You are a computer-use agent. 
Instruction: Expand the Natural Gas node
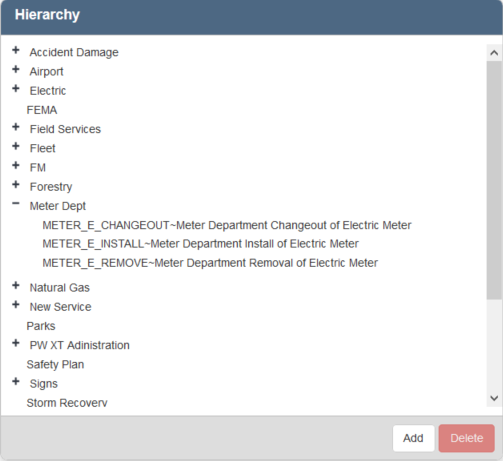coord(16,286)
